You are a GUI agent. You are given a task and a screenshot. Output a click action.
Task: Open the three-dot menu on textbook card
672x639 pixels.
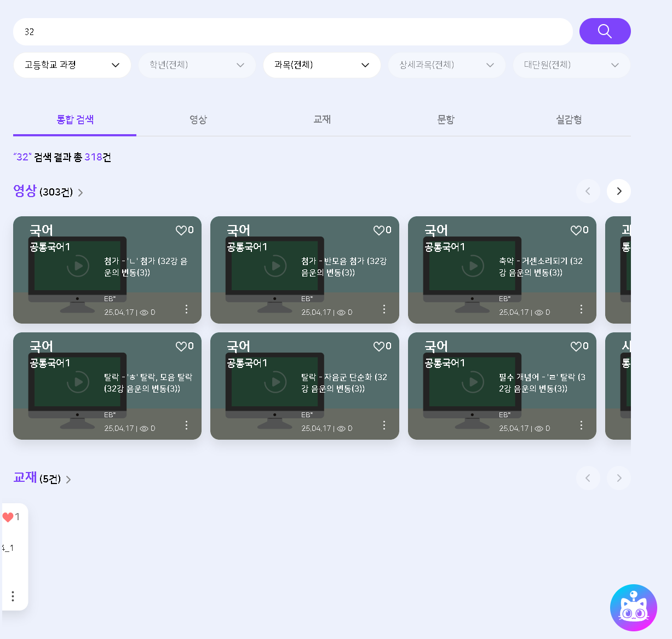pos(13,596)
